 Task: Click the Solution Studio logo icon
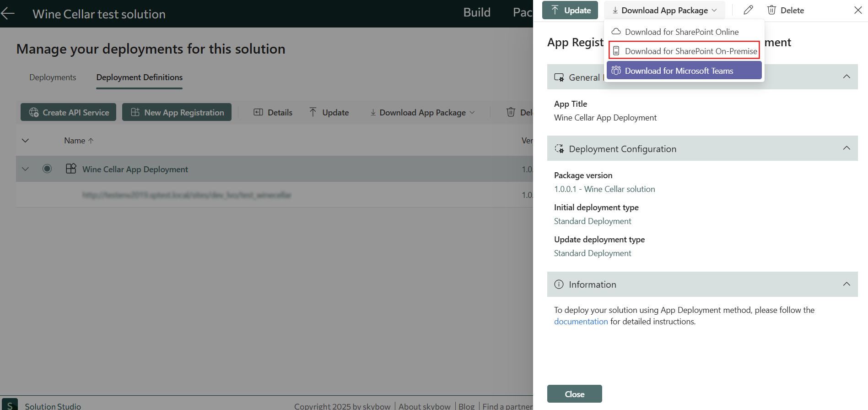click(x=10, y=405)
